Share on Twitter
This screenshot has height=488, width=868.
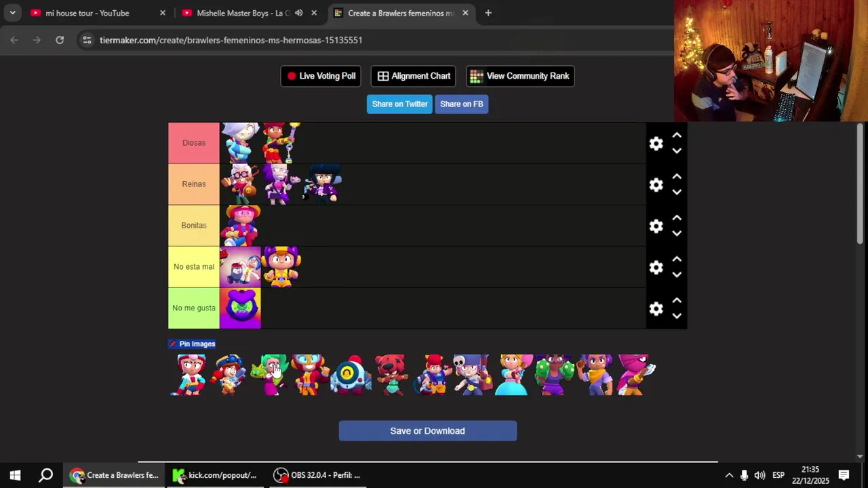[x=399, y=104]
